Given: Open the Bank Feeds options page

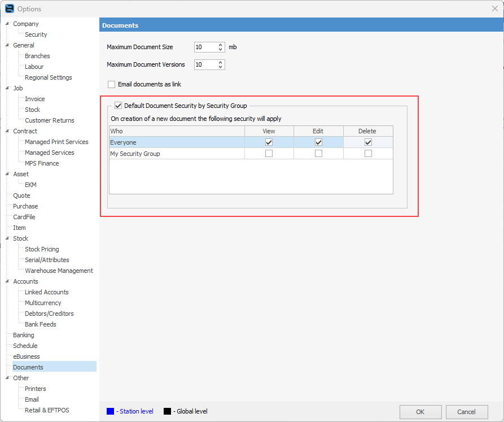Looking at the screenshot, I should (40, 324).
